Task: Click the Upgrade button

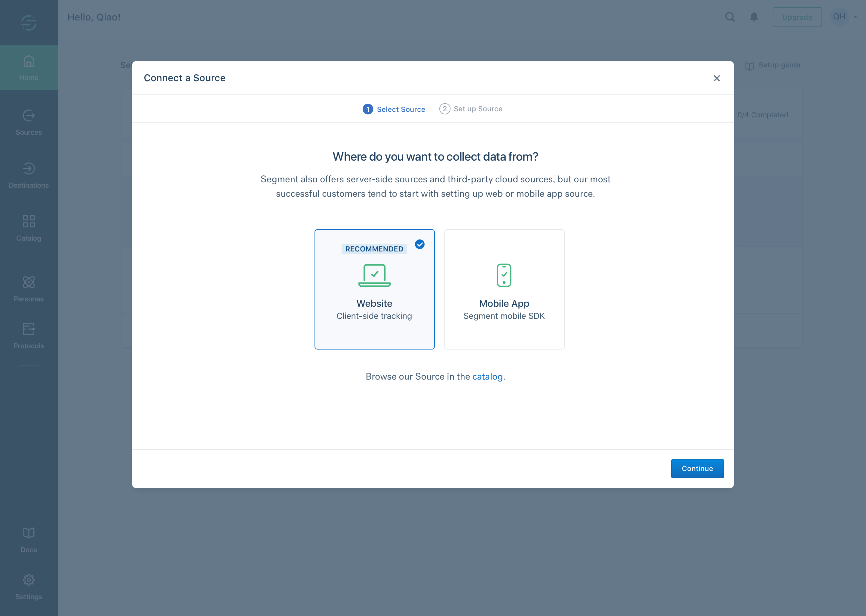Action: tap(797, 17)
